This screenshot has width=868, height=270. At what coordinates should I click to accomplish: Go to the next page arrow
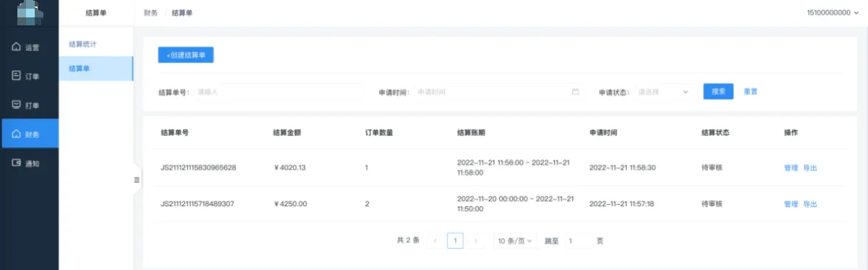click(475, 240)
